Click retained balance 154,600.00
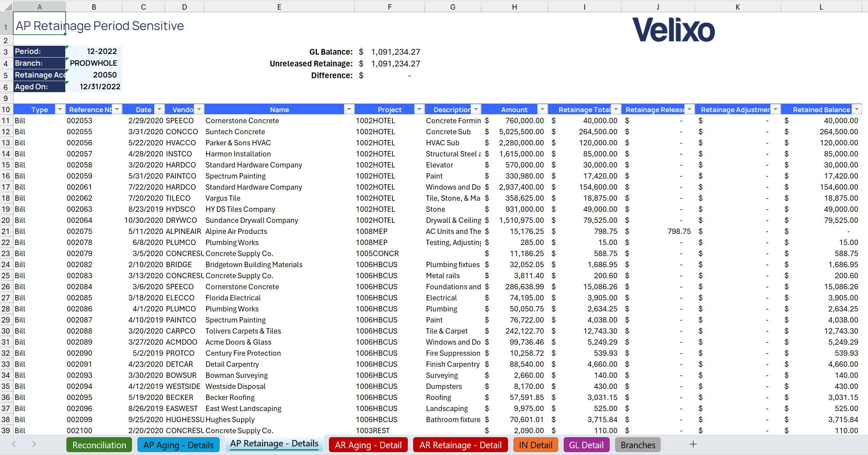The image size is (868, 455). point(839,187)
